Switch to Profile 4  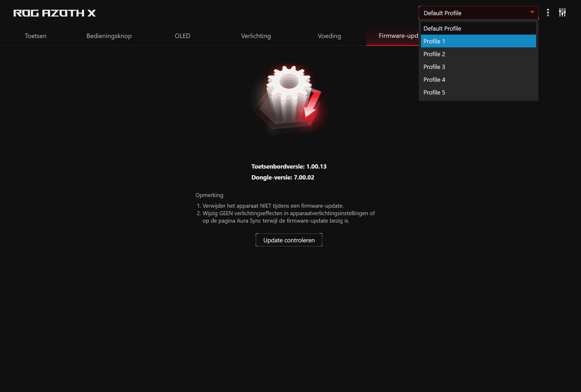[478, 80]
